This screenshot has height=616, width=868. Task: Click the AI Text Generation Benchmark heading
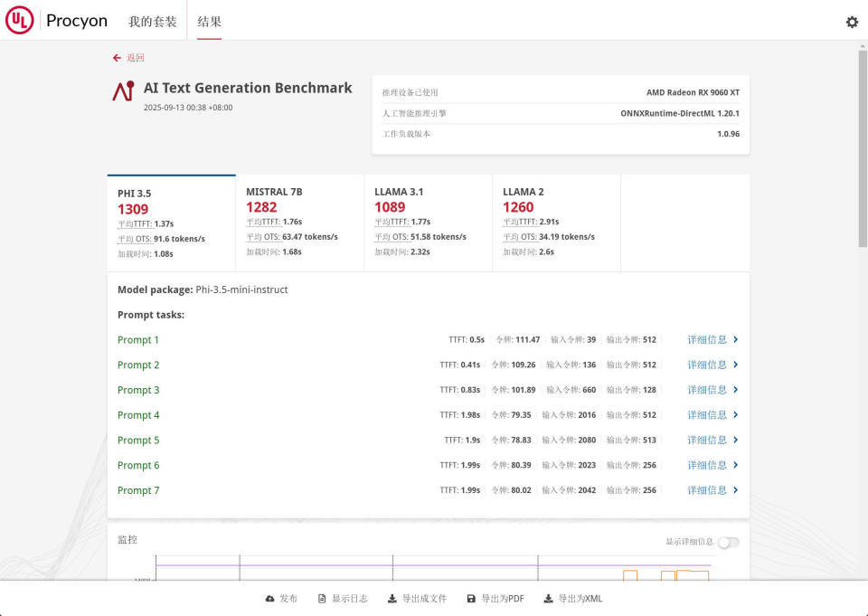click(x=248, y=88)
